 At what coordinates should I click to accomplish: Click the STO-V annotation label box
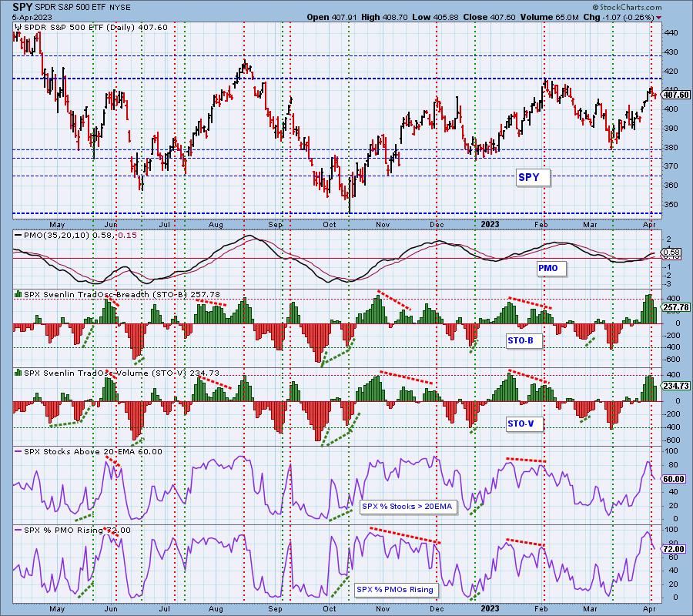coord(524,423)
